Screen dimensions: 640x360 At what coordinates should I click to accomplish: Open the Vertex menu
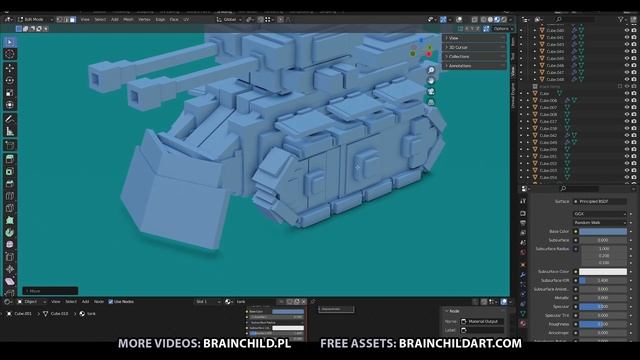click(144, 19)
